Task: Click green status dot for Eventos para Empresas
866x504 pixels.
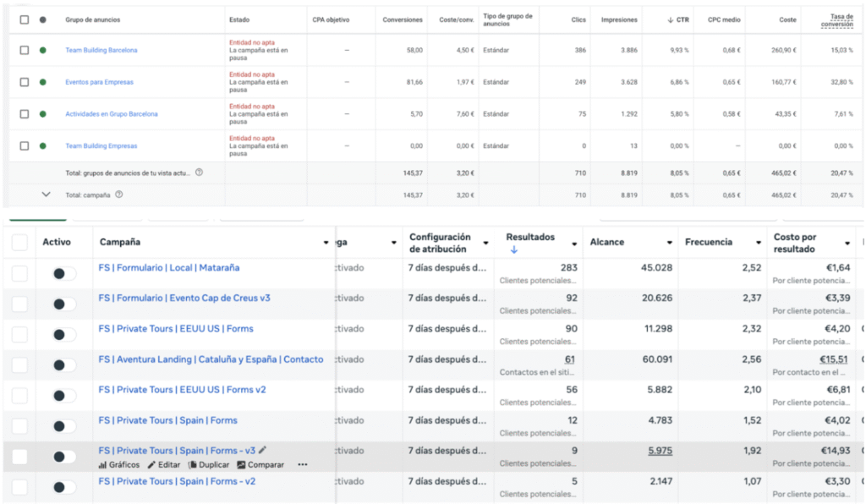Action: pos(43,82)
